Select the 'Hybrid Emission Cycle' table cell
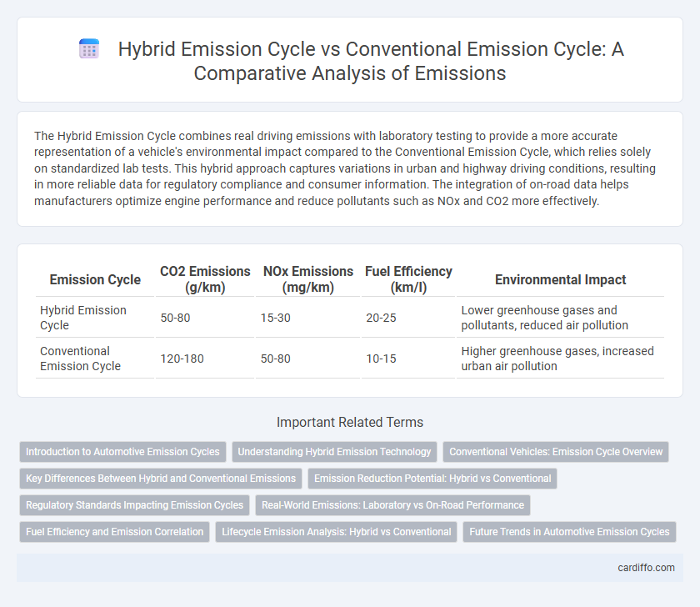The width and height of the screenshot is (700, 607). pos(95,318)
